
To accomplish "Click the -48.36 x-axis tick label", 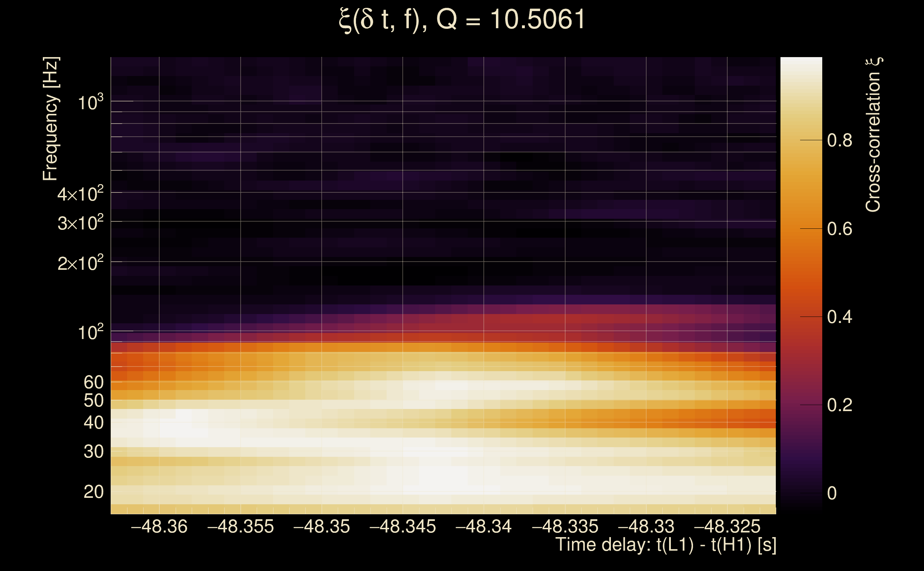I will tap(159, 527).
